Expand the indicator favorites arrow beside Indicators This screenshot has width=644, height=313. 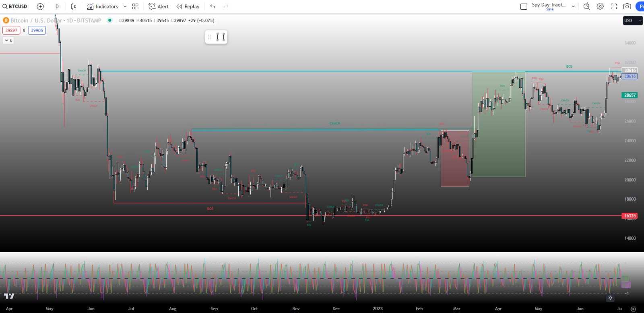click(125, 6)
